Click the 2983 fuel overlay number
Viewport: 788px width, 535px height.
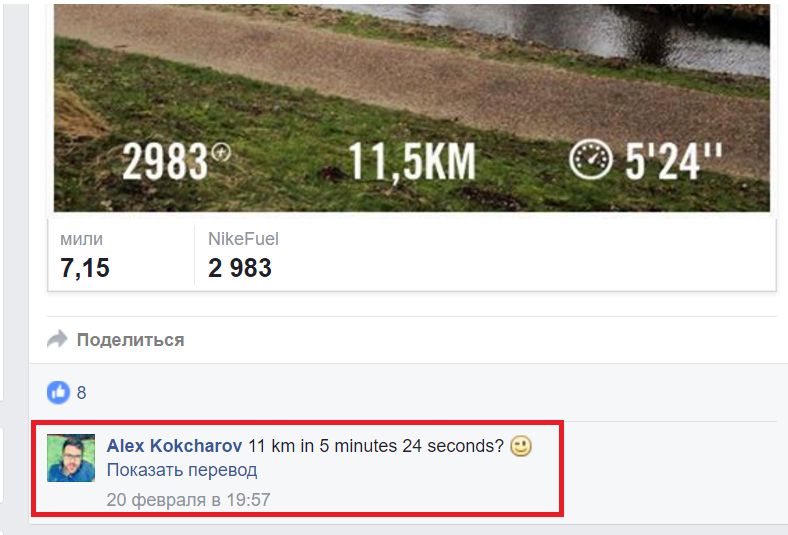(165, 161)
